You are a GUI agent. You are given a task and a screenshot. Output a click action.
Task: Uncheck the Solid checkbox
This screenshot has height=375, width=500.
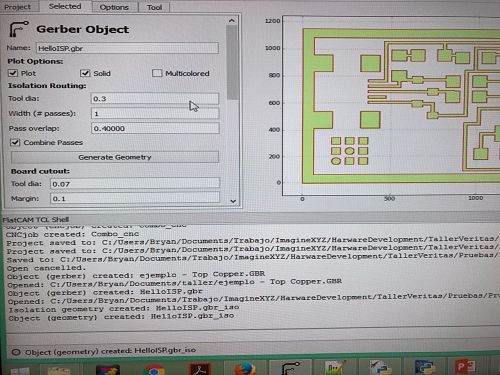pos(85,73)
